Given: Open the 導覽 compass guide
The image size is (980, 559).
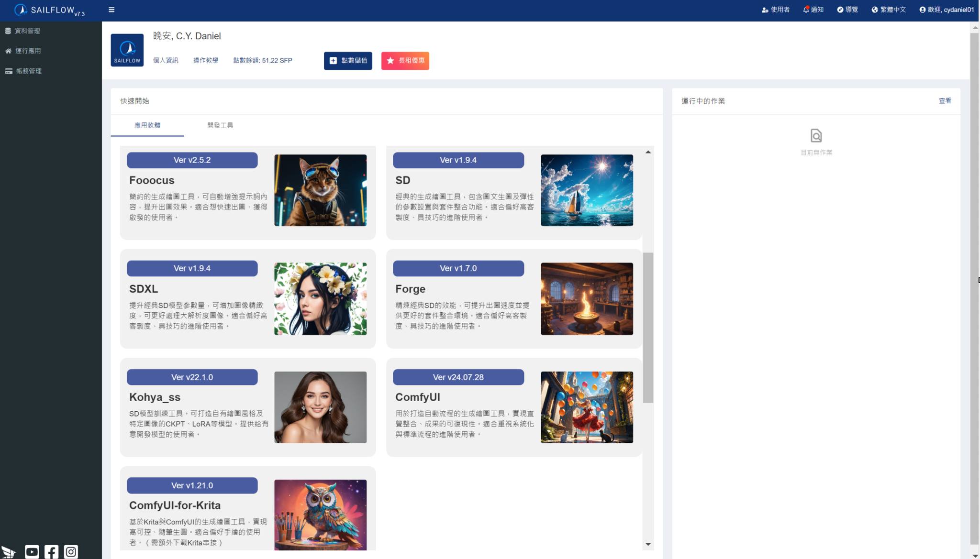Looking at the screenshot, I should pos(847,10).
